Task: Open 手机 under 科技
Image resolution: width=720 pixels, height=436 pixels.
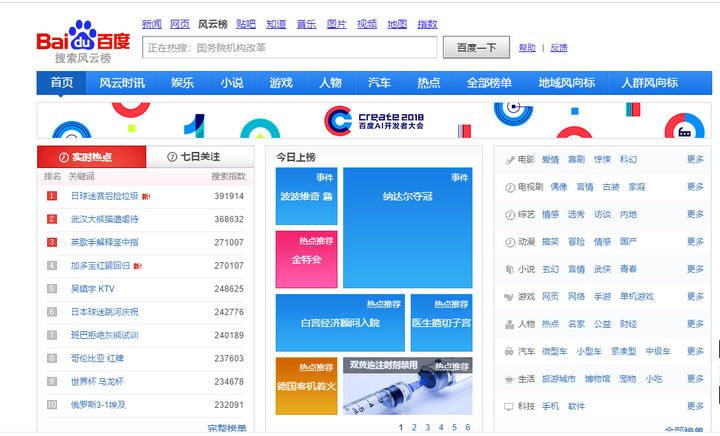Action: click(x=550, y=406)
